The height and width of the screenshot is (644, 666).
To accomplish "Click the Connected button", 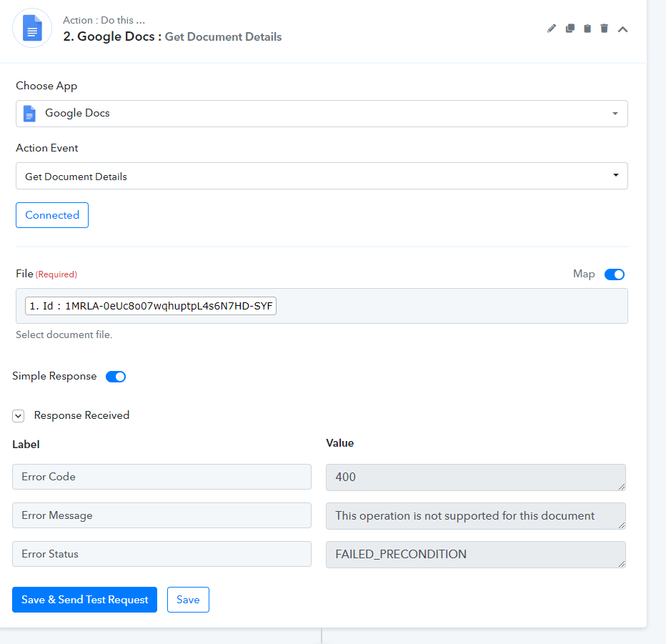I will tap(52, 215).
